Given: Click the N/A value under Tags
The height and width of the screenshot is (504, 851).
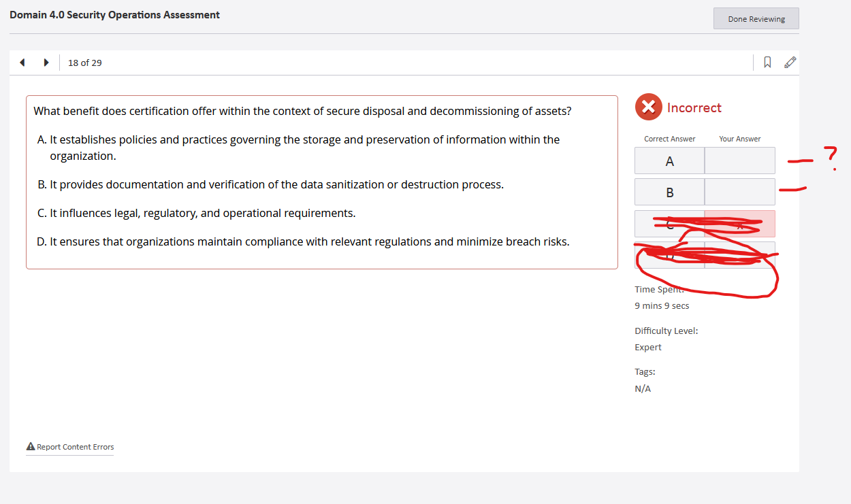Looking at the screenshot, I should tap(642, 388).
